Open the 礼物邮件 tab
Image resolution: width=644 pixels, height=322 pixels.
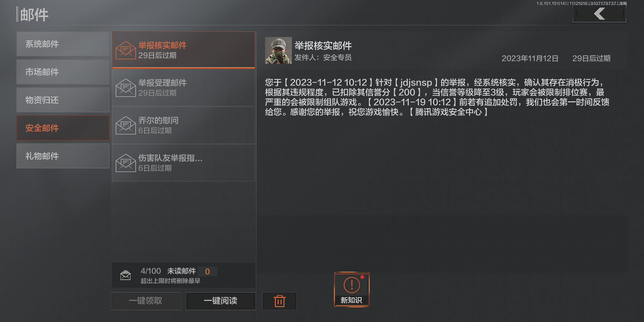(x=63, y=156)
